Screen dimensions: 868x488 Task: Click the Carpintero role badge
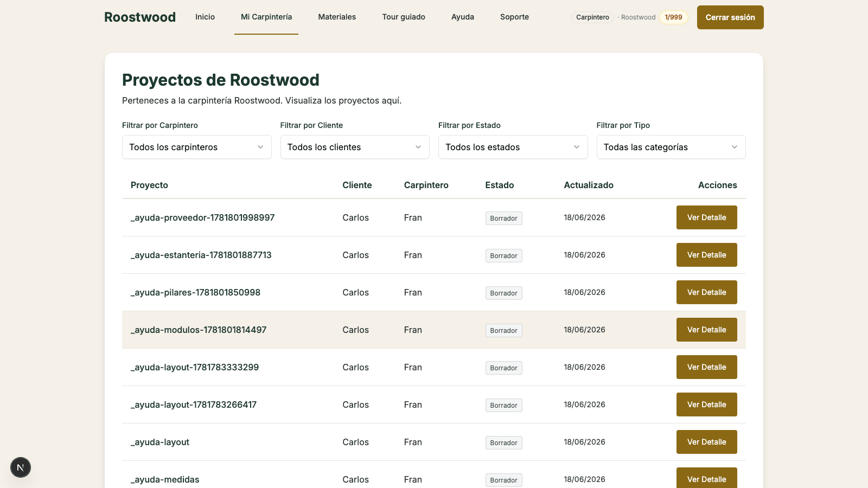[592, 17]
